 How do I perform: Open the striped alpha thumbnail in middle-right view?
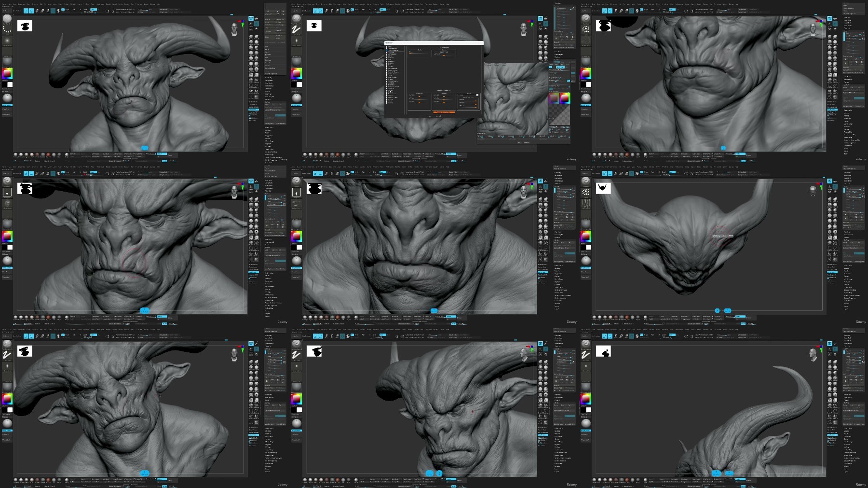tap(585, 204)
